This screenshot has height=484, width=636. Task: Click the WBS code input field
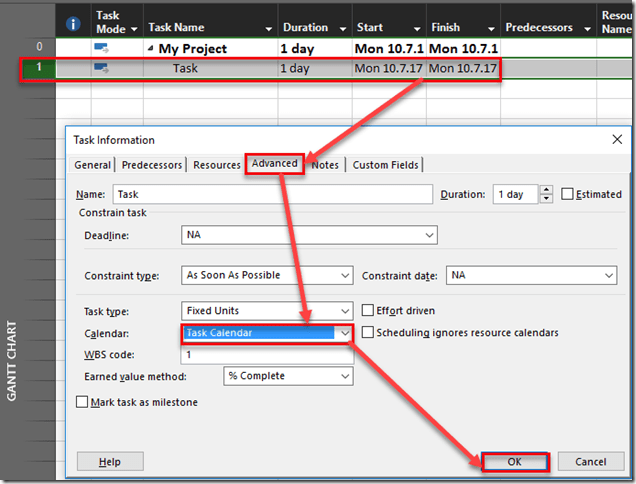click(x=266, y=354)
